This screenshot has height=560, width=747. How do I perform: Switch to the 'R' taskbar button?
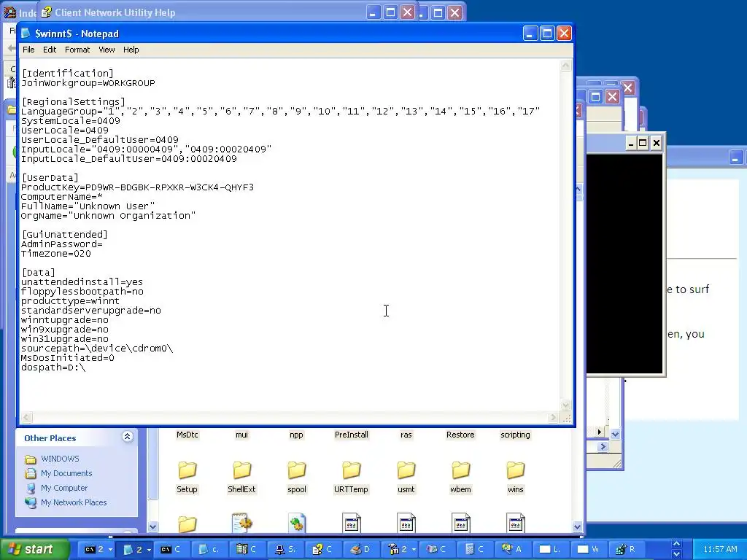point(626,549)
